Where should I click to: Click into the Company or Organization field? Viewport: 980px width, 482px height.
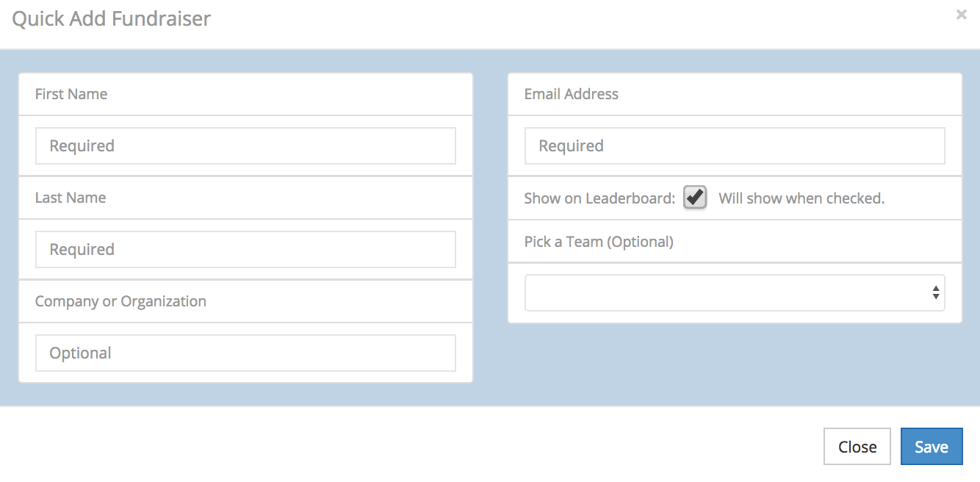tap(245, 353)
